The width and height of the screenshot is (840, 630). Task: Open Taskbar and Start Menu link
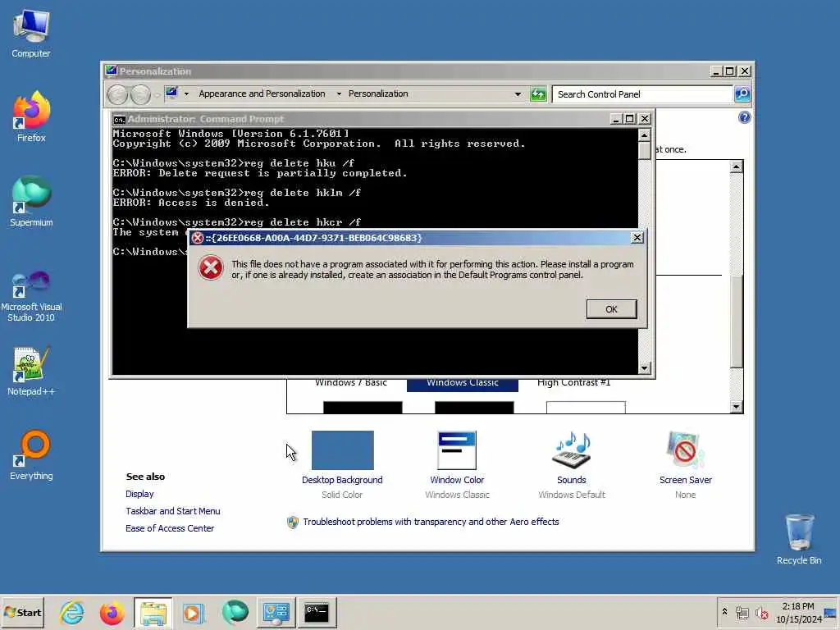click(x=172, y=511)
